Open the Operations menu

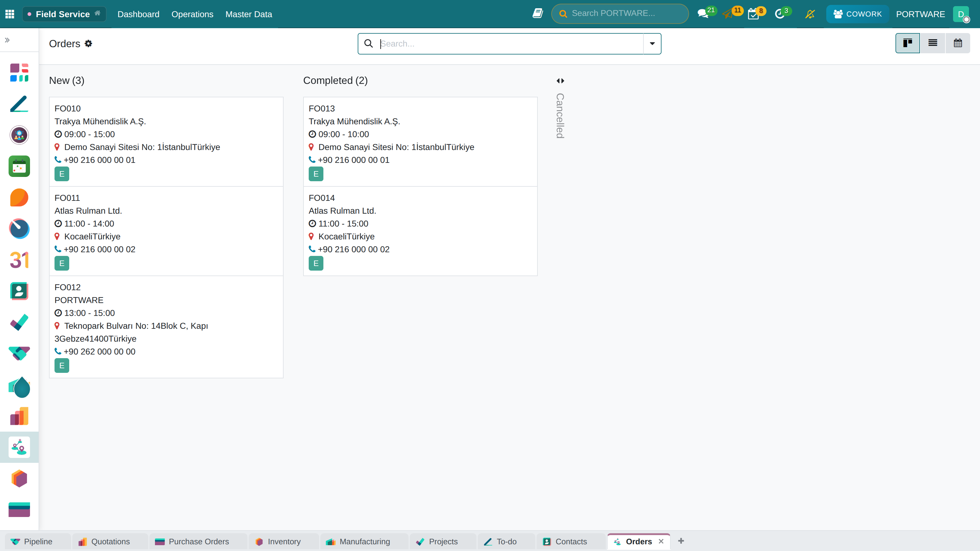point(192,14)
